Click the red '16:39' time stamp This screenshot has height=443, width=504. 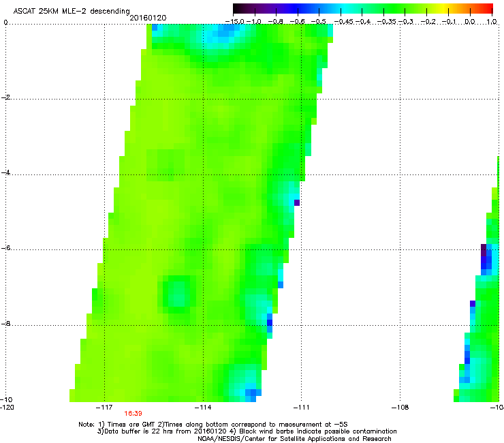click(x=133, y=414)
